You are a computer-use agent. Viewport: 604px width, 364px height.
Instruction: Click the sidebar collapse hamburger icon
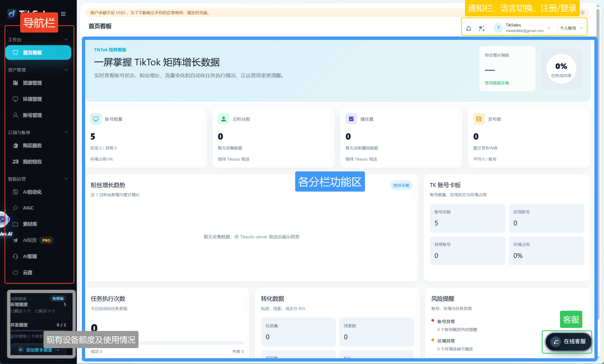coord(63,14)
